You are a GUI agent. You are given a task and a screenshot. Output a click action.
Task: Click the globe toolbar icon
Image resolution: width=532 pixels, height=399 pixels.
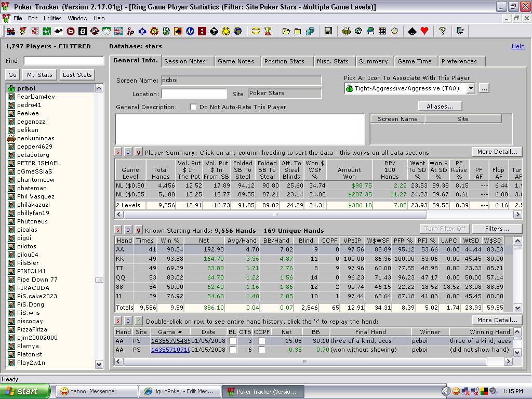(238, 31)
